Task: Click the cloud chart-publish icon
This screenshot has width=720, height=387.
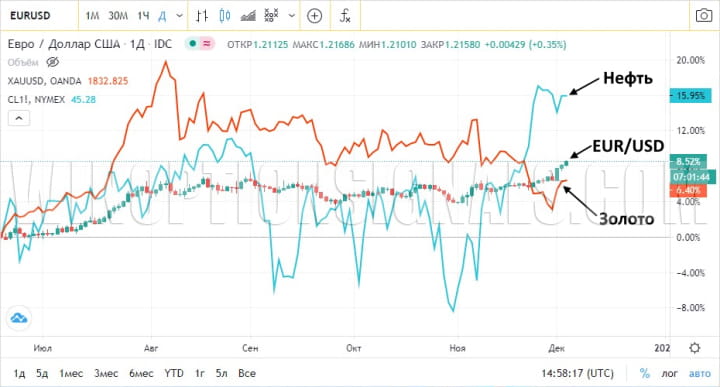Action: coord(19,318)
